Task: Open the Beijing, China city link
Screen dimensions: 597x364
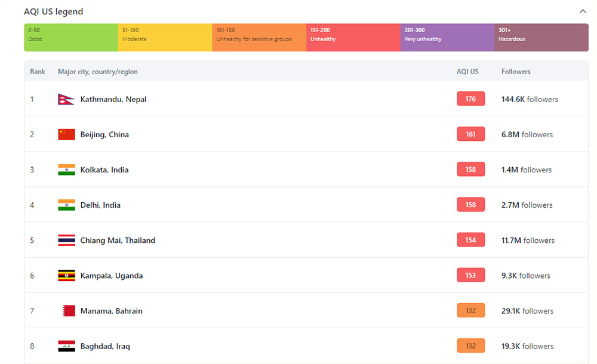Action: pos(104,134)
